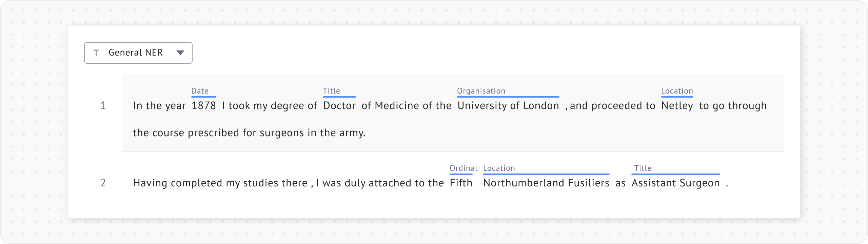
Task: Select the Netley entity text
Action: point(677,106)
